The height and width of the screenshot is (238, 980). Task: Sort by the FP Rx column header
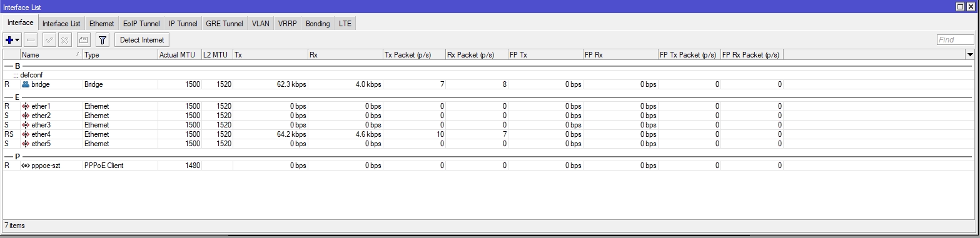pyautogui.click(x=620, y=55)
